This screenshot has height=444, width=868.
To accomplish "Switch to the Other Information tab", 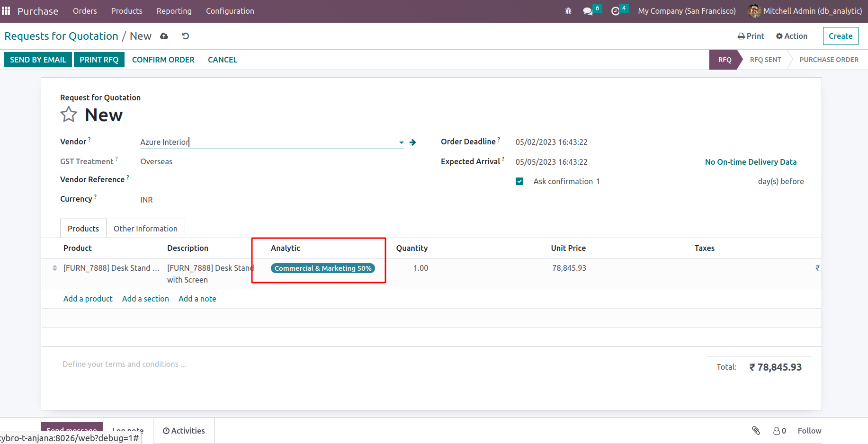I will (x=145, y=229).
